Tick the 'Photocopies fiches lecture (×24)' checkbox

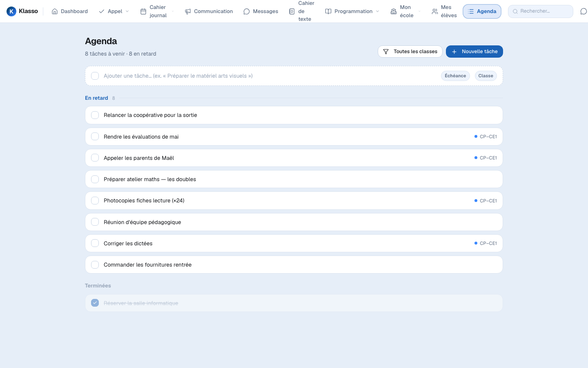[x=95, y=201]
